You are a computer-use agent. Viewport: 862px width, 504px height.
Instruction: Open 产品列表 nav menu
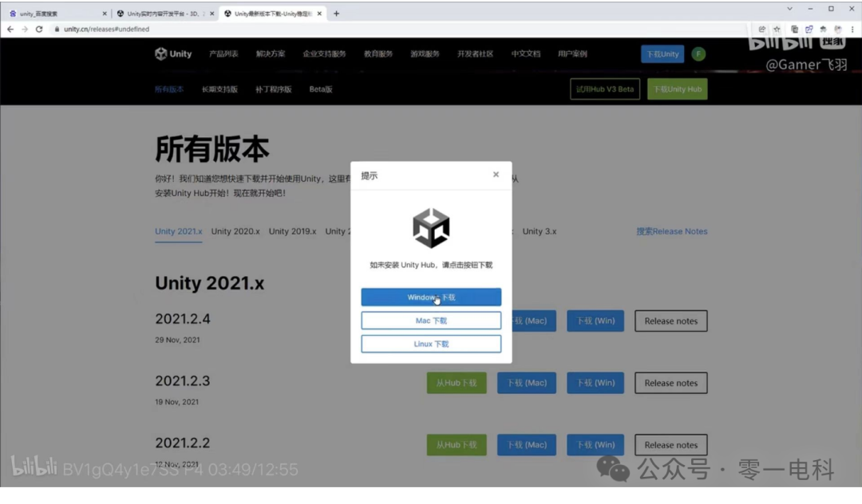point(223,53)
